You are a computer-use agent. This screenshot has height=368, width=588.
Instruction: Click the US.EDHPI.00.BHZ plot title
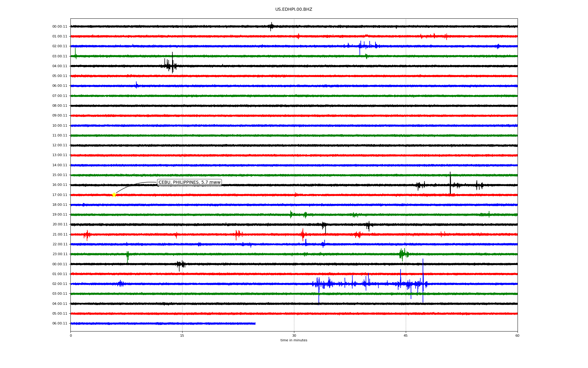click(x=293, y=10)
